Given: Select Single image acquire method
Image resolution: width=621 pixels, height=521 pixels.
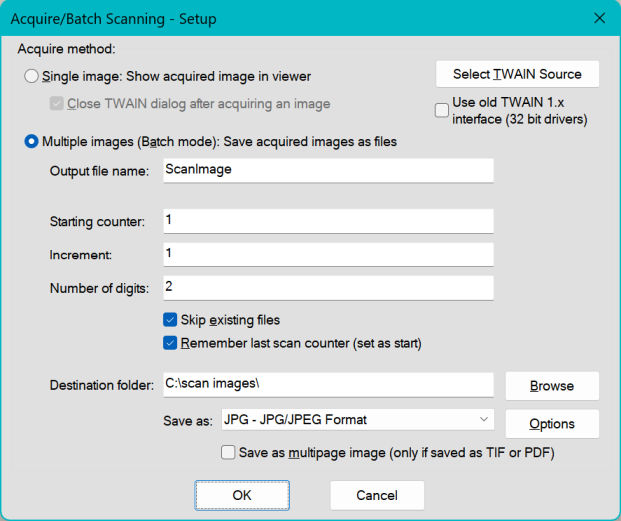Looking at the screenshot, I should 32,76.
